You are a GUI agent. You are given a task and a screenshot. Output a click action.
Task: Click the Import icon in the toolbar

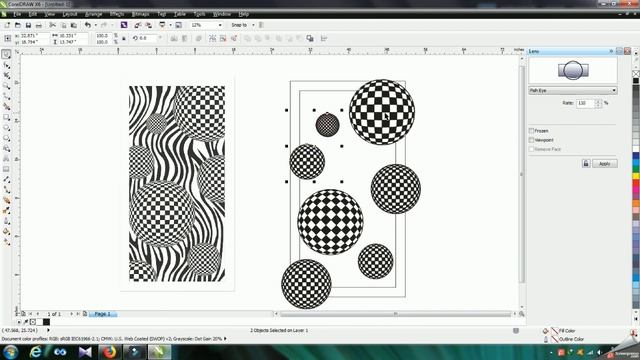[x=138, y=25]
